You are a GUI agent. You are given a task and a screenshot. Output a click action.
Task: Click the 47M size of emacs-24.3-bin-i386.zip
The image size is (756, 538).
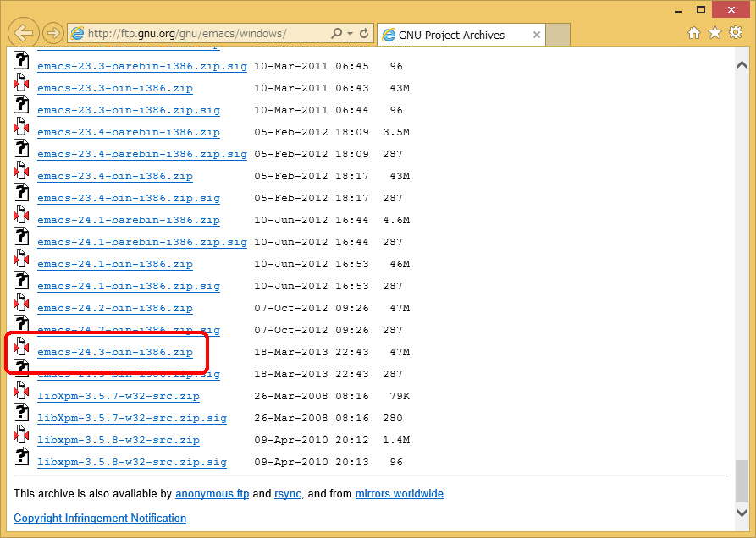point(400,352)
